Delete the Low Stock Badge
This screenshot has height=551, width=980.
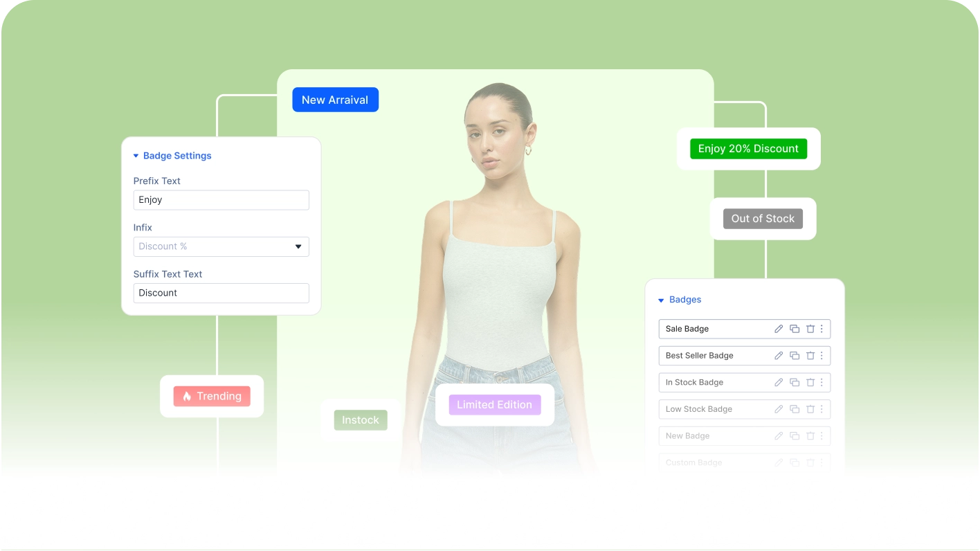click(x=810, y=409)
